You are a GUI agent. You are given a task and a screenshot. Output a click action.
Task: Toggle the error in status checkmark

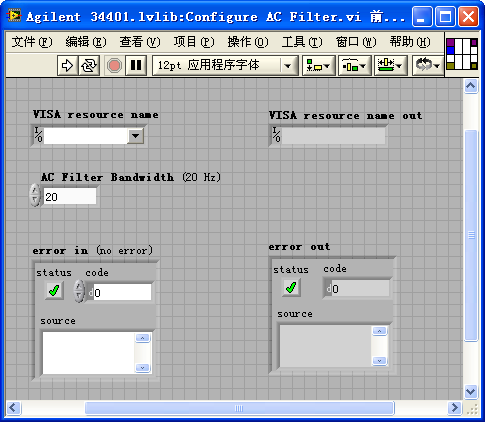pyautogui.click(x=54, y=290)
